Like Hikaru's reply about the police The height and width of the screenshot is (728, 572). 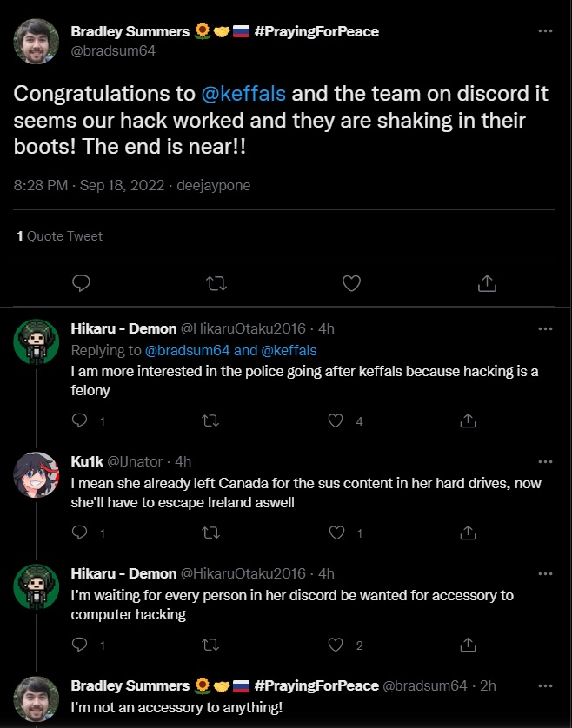tap(336, 420)
